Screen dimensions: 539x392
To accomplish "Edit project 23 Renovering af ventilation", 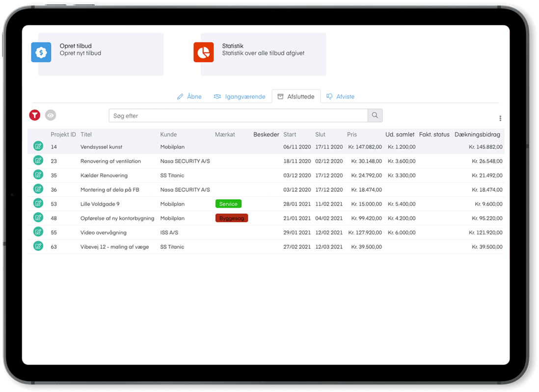I will pyautogui.click(x=38, y=160).
